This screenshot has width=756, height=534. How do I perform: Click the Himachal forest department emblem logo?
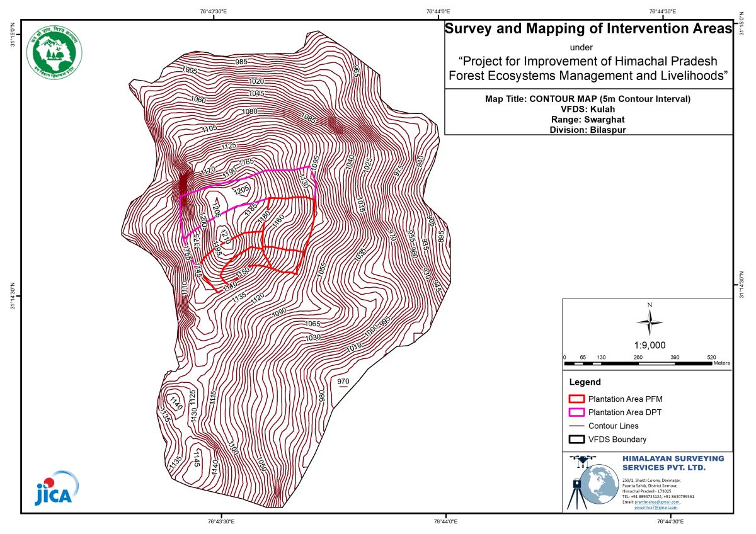pyautogui.click(x=55, y=52)
